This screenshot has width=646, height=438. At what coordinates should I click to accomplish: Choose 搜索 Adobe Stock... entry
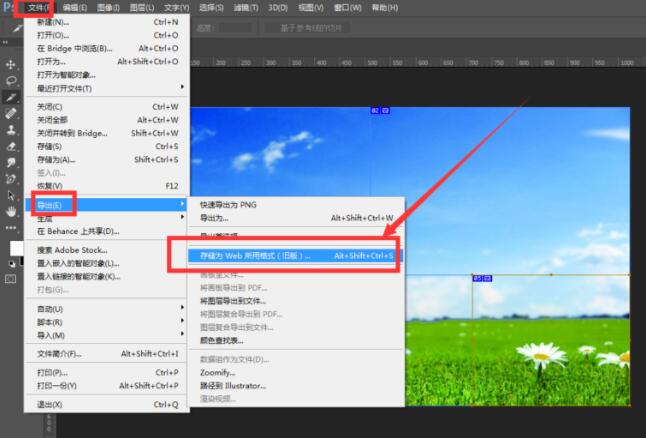107,250
